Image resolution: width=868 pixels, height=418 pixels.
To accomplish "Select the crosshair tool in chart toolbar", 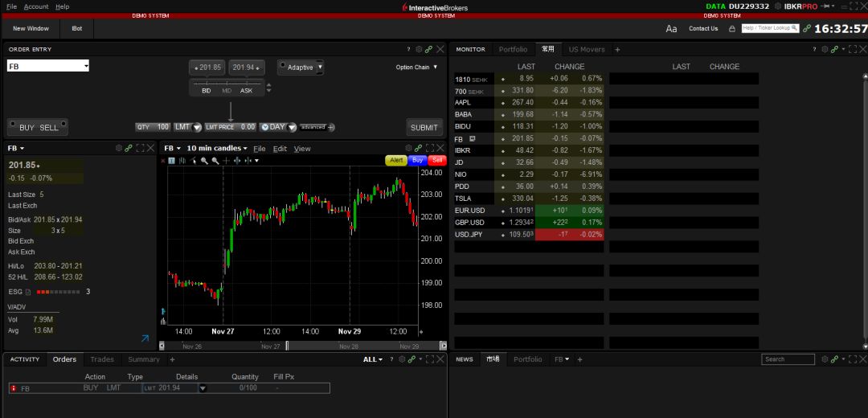I will [x=226, y=161].
